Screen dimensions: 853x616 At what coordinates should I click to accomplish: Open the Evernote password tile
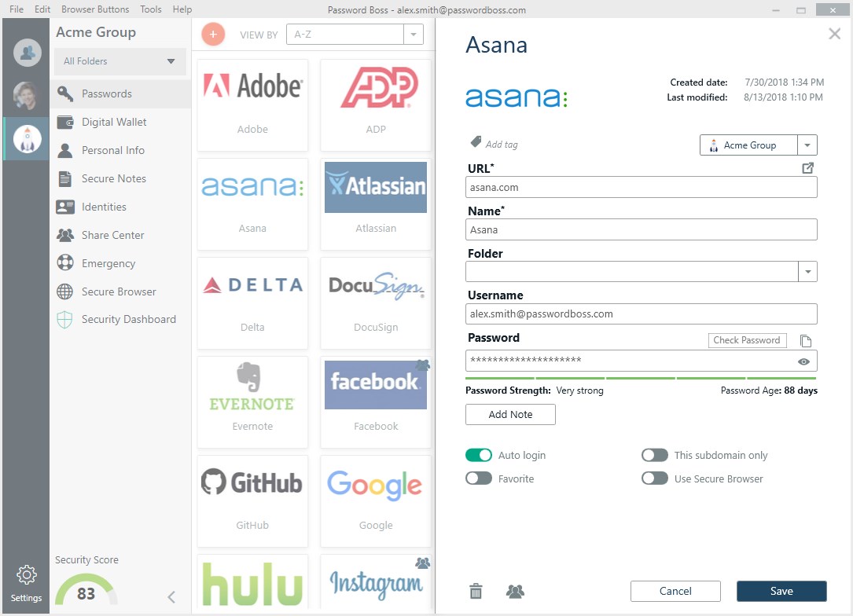252,401
